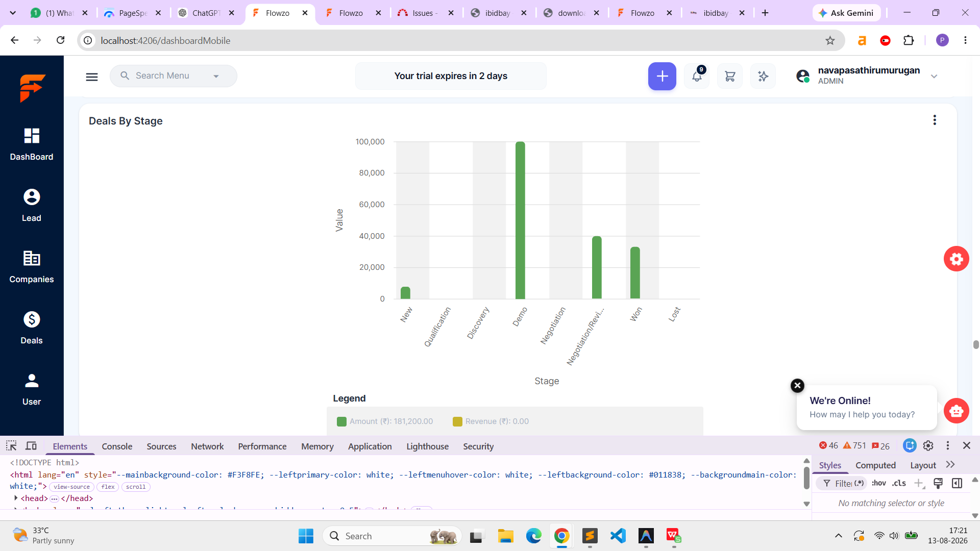Open the Deals section icon
Image resolution: width=980 pixels, height=551 pixels.
[32, 320]
